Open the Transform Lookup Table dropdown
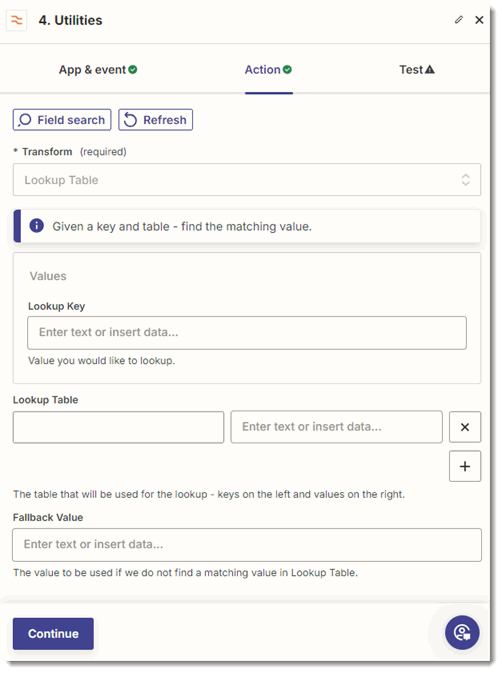 coord(247,179)
